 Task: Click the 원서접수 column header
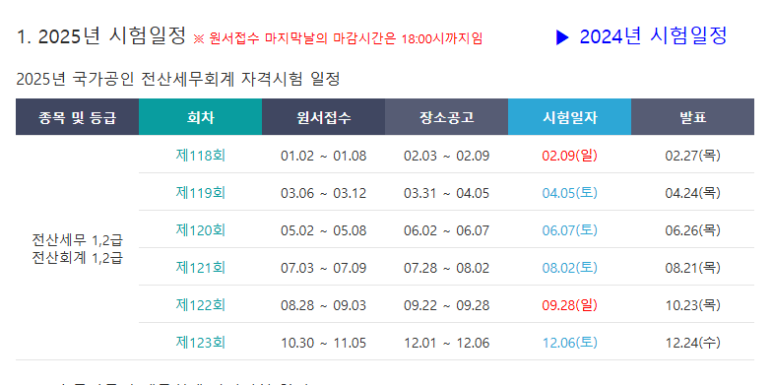(x=323, y=117)
